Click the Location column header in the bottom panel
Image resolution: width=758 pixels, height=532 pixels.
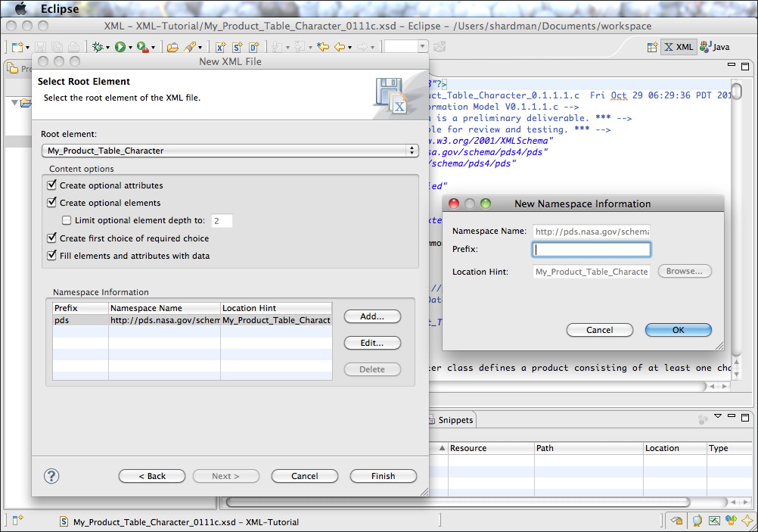pos(675,448)
